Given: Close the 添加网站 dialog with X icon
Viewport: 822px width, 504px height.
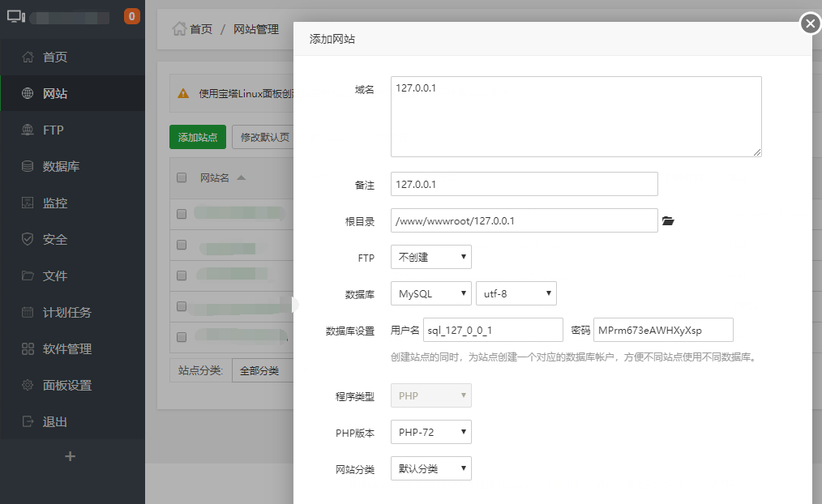Looking at the screenshot, I should (x=810, y=24).
